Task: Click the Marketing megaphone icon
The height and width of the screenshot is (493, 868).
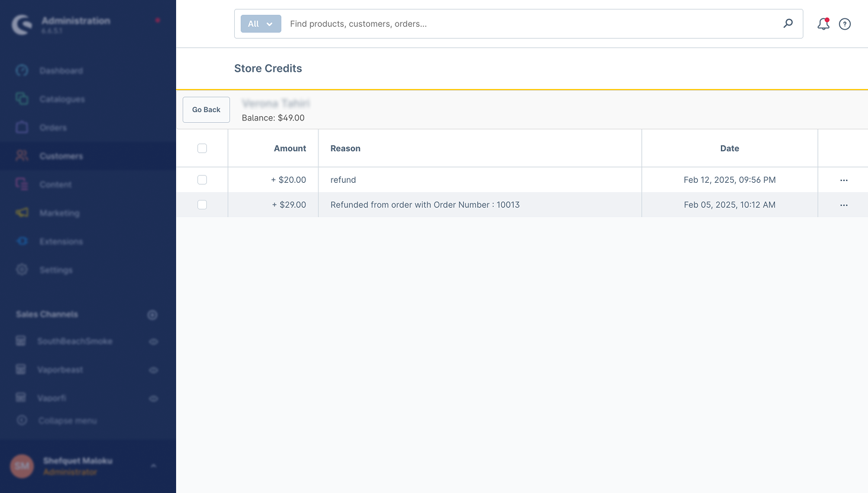Action: pyautogui.click(x=22, y=213)
